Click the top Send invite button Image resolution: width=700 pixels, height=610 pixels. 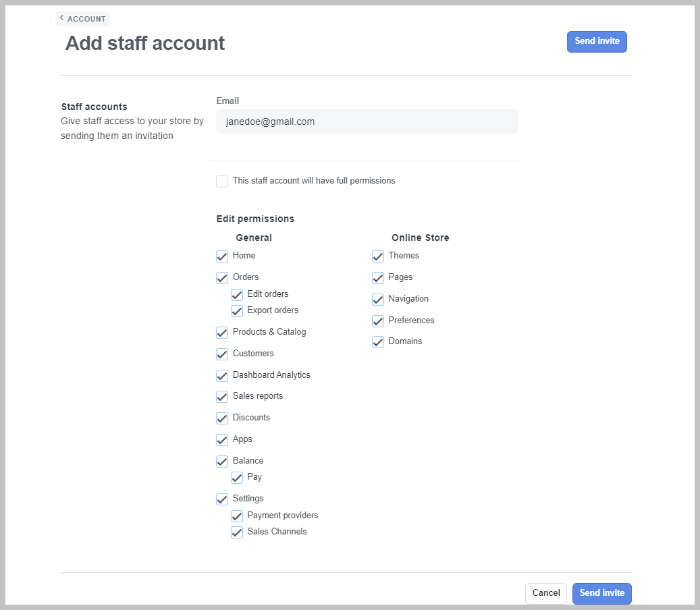tap(597, 42)
